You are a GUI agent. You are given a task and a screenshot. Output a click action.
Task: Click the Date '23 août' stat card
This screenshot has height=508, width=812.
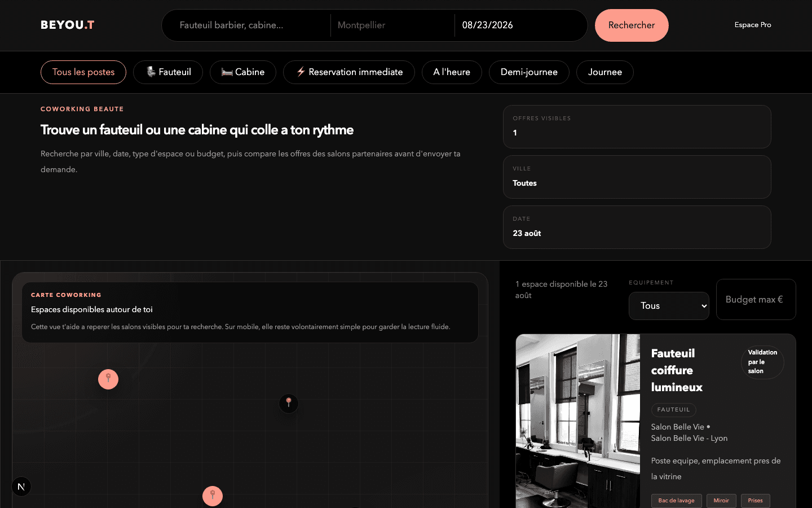[637, 227]
